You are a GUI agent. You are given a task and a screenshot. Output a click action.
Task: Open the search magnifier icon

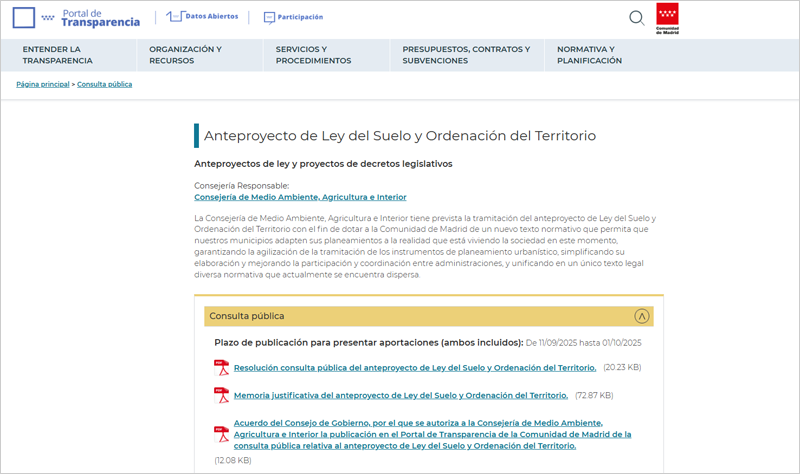[636, 17]
